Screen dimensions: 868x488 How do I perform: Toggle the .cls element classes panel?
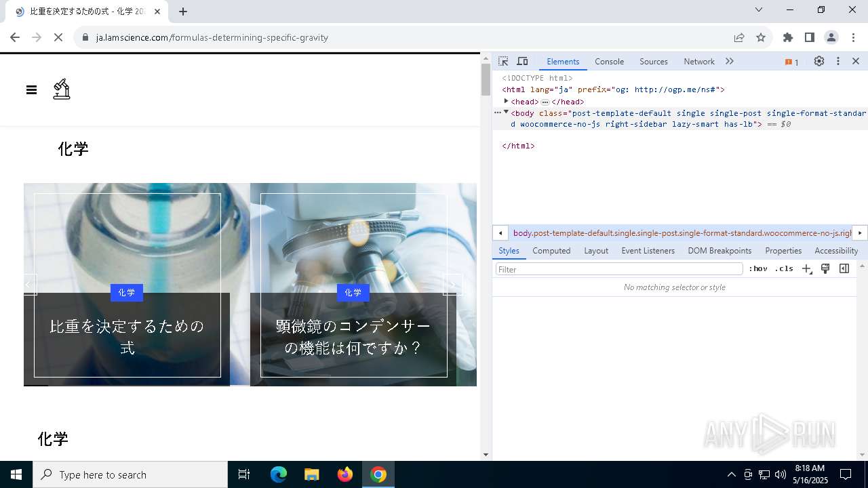pos(784,269)
